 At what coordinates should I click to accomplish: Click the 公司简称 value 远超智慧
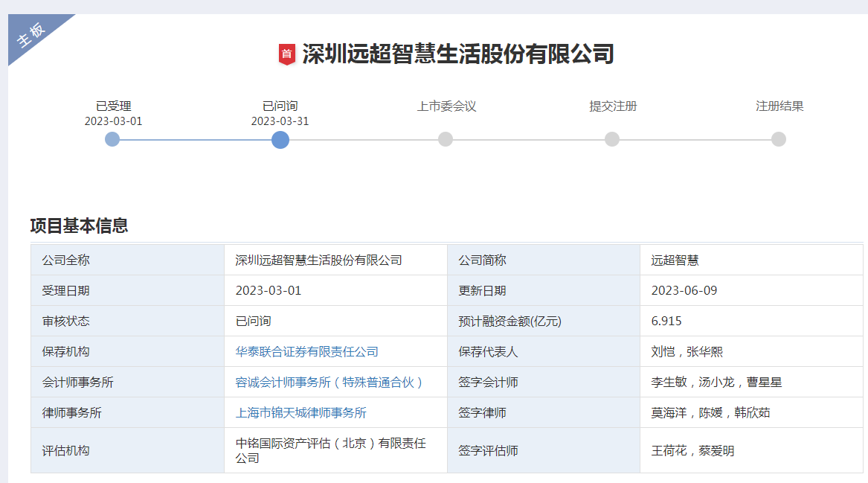[675, 260]
